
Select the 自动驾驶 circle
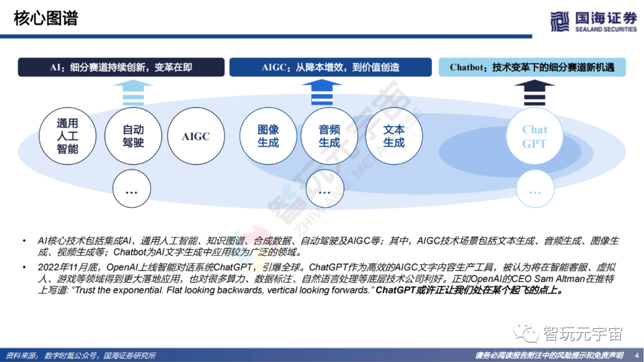(x=133, y=136)
